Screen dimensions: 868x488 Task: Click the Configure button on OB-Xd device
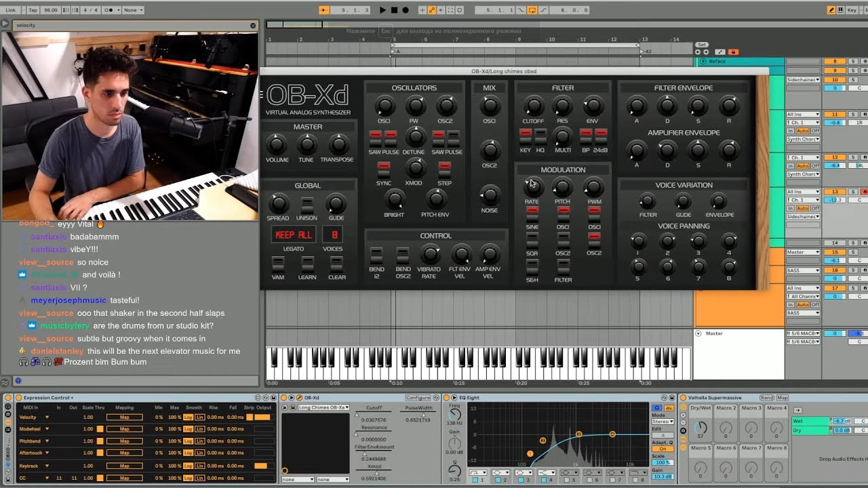coord(418,398)
